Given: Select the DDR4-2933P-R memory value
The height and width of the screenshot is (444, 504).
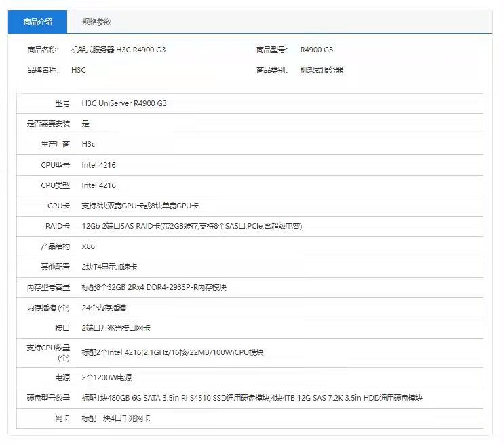Looking at the screenshot, I should coord(154,287).
